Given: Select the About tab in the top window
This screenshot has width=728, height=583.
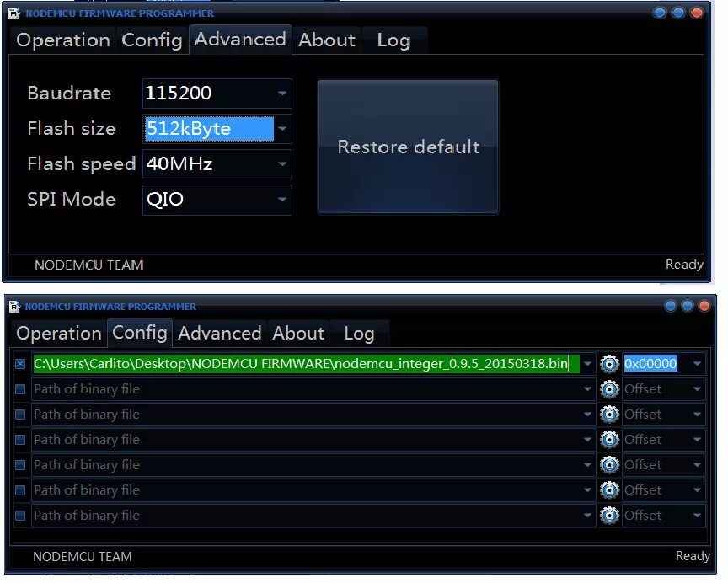Looking at the screenshot, I should coord(327,40).
